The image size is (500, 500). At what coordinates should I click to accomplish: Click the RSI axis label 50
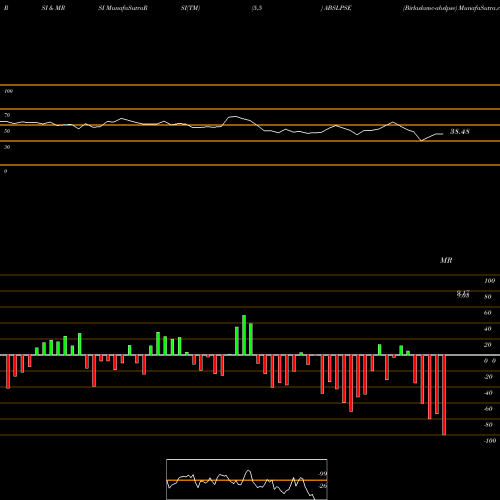pos(7,131)
